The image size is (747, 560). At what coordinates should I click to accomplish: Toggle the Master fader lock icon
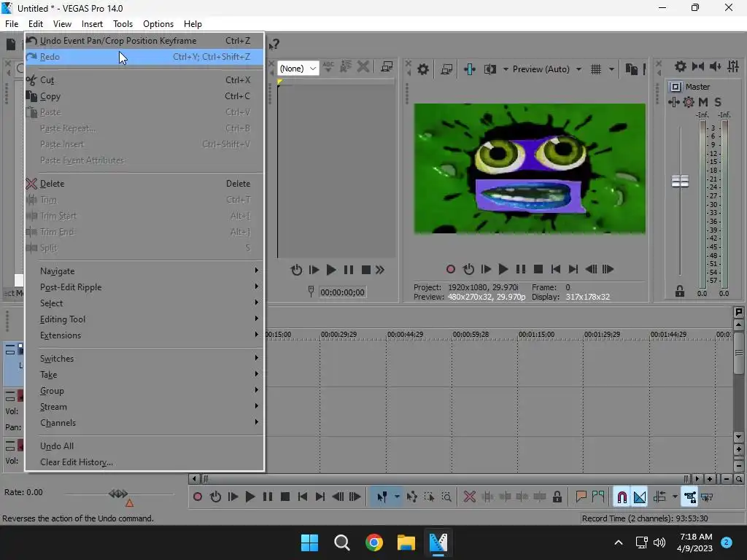coord(680,292)
